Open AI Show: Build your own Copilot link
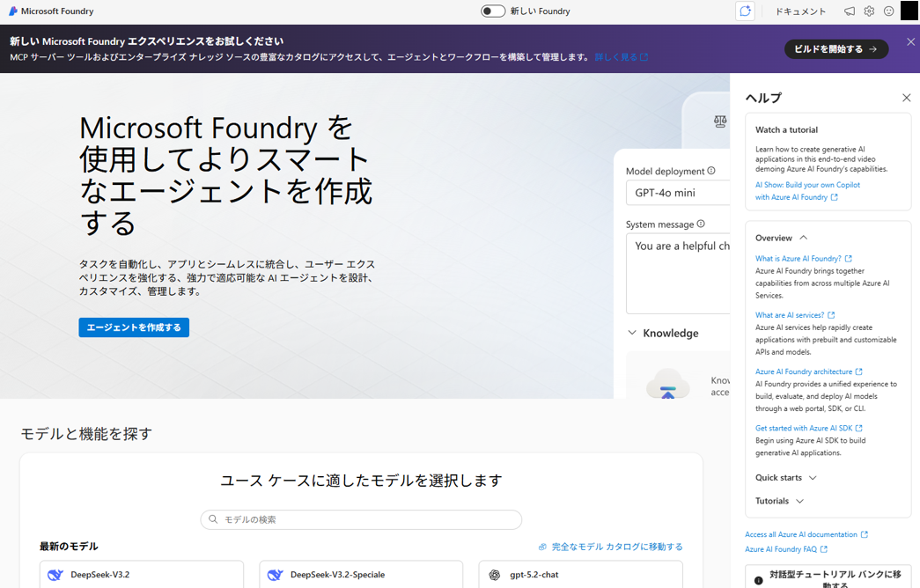 (807, 191)
